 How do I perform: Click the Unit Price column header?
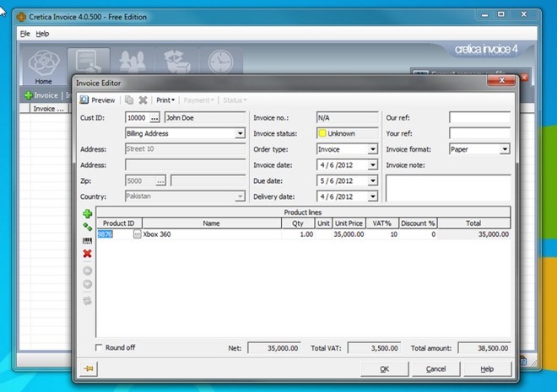[x=349, y=223]
